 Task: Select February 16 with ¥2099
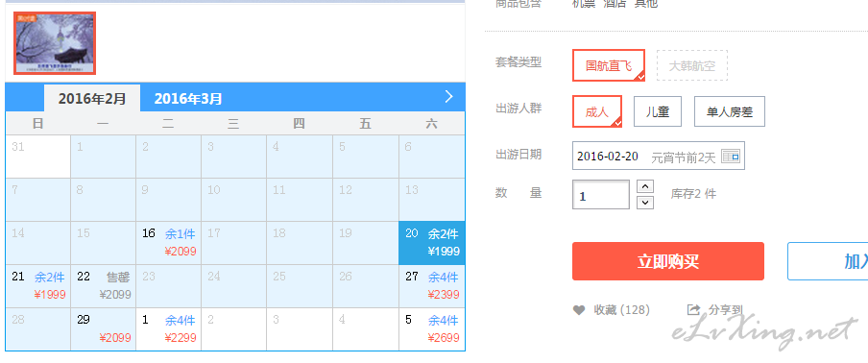coord(169,242)
